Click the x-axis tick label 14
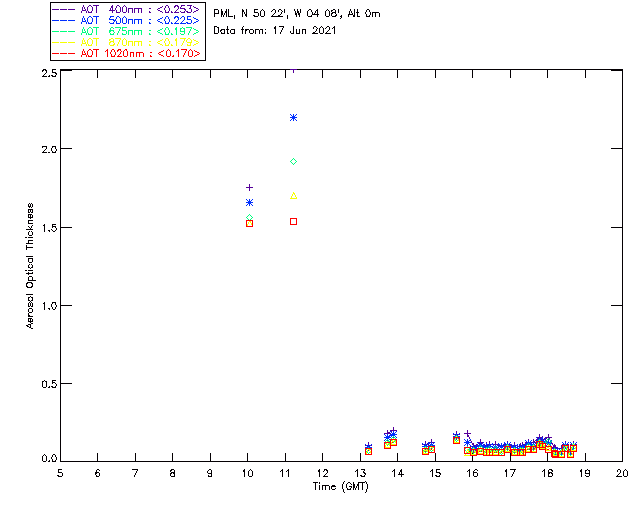The image size is (640, 512). pyautogui.click(x=398, y=473)
